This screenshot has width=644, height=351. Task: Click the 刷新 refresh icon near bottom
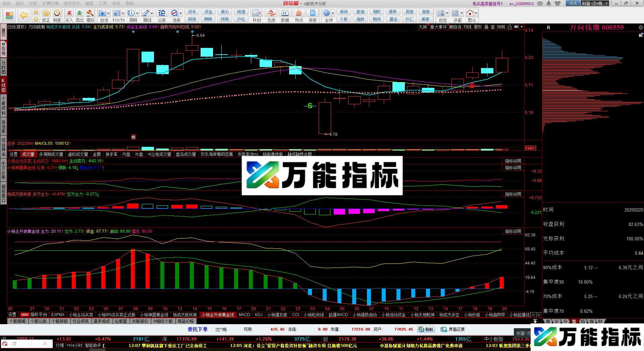point(426,329)
